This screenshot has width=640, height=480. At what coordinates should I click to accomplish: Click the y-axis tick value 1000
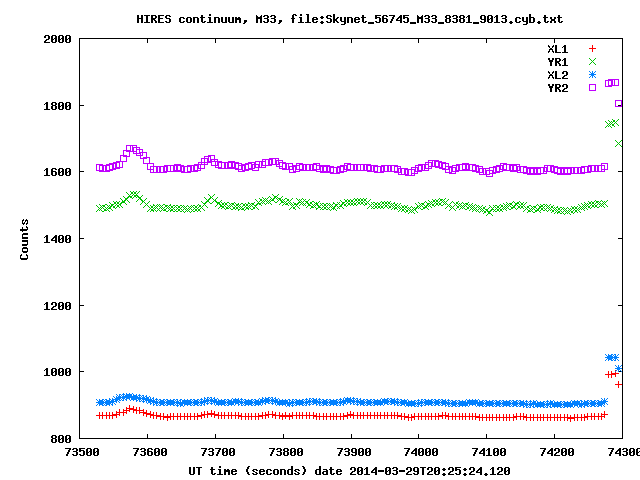point(57,372)
